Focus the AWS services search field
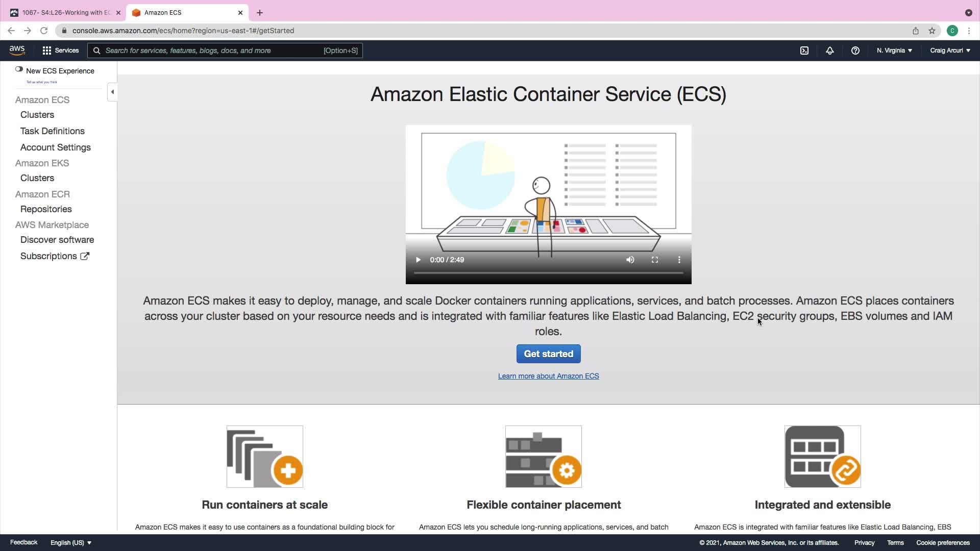 (214, 51)
